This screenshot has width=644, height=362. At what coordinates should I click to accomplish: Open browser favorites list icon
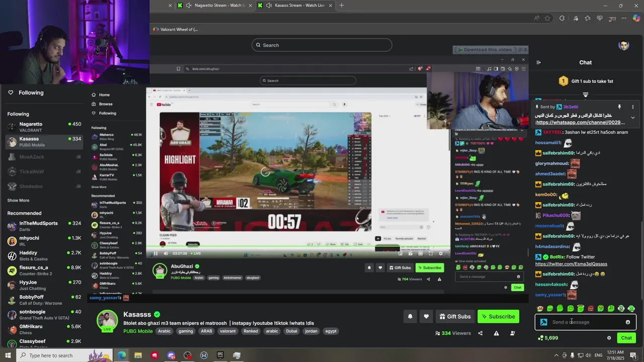click(x=588, y=18)
